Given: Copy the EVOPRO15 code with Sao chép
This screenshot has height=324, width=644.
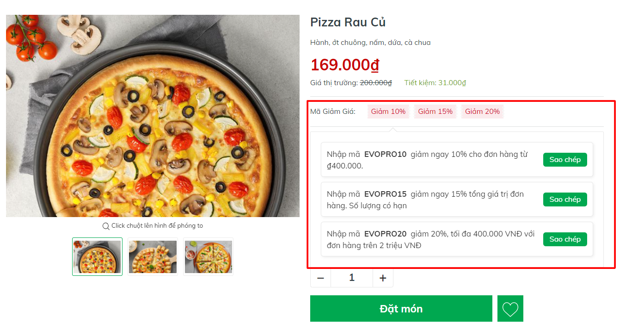Looking at the screenshot, I should point(565,199).
